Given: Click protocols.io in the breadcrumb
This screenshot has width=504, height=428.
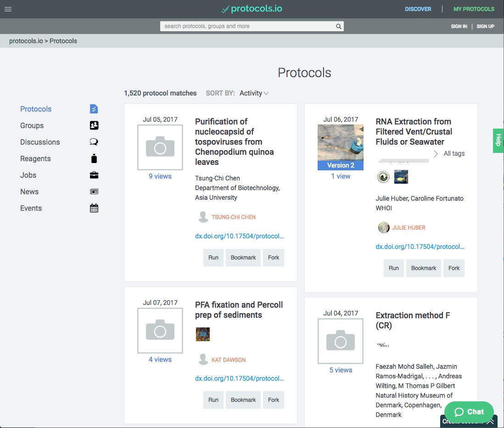Looking at the screenshot, I should click(x=26, y=41).
